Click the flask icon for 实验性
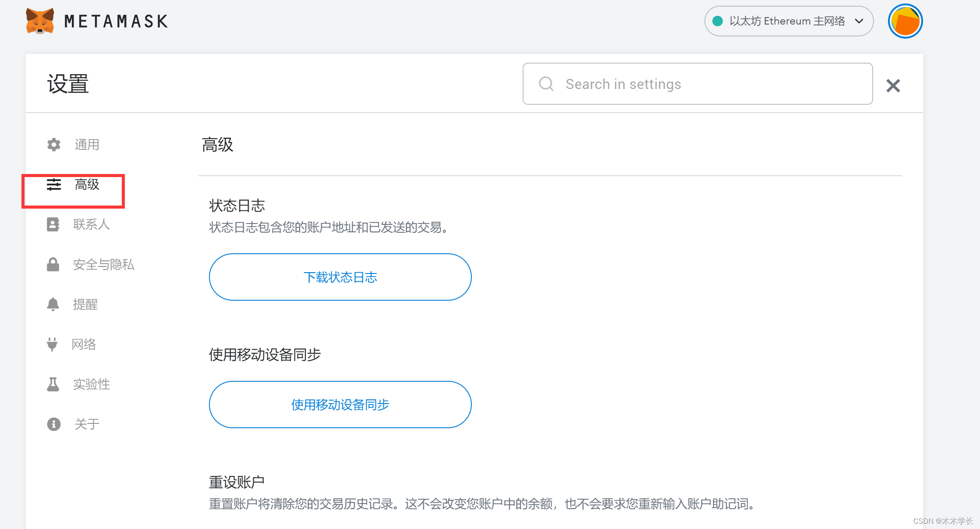980x529 pixels. tap(53, 384)
